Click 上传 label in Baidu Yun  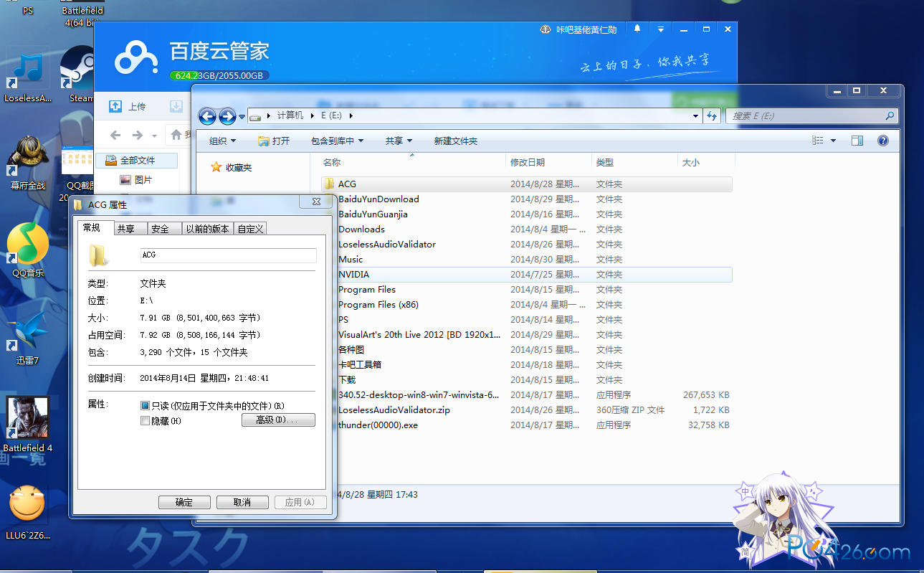click(x=137, y=107)
